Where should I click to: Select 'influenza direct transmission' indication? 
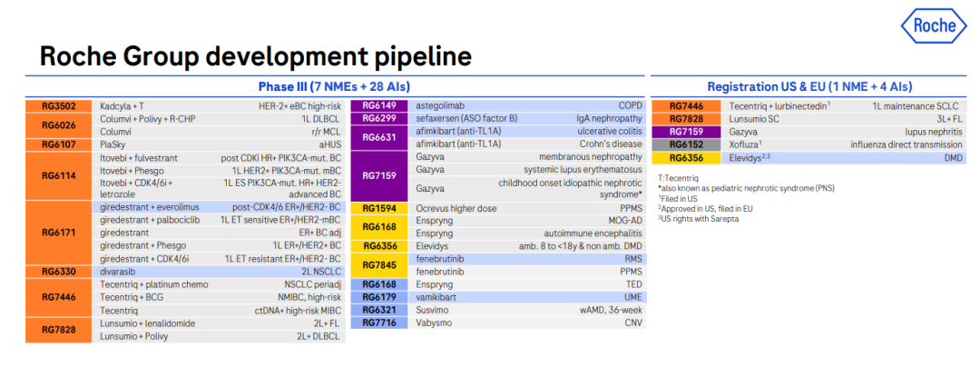(x=906, y=144)
